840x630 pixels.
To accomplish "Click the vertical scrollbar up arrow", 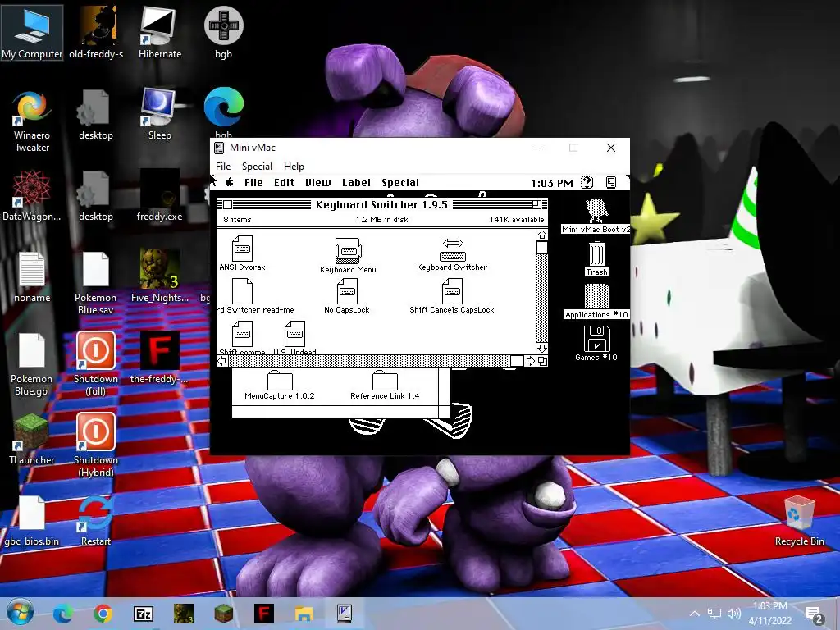I will [x=541, y=235].
